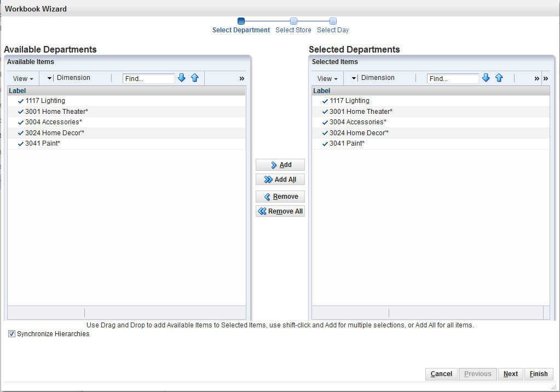This screenshot has height=392, width=560.
Task: Go to Select Store wizard step
Action: point(293,26)
